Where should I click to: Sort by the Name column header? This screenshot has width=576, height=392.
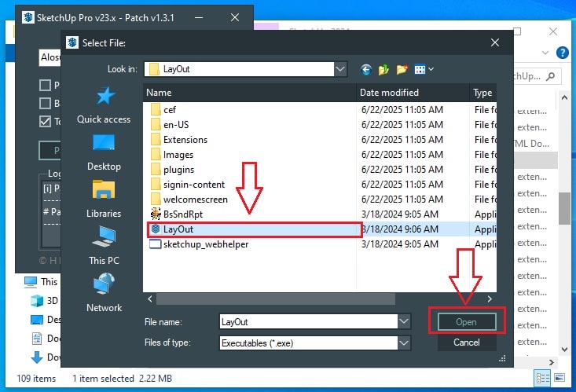tap(249, 93)
